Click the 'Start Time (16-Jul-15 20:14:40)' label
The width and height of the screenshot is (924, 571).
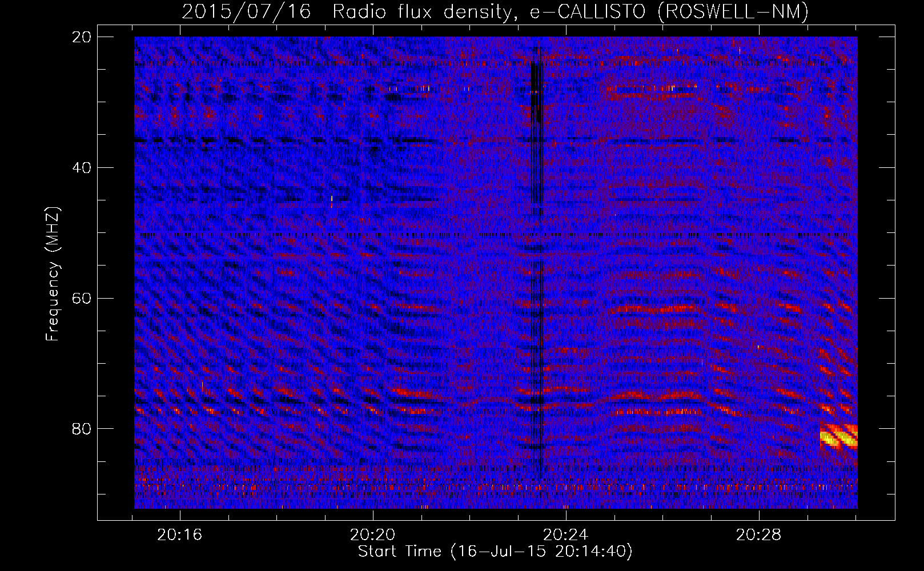point(495,552)
